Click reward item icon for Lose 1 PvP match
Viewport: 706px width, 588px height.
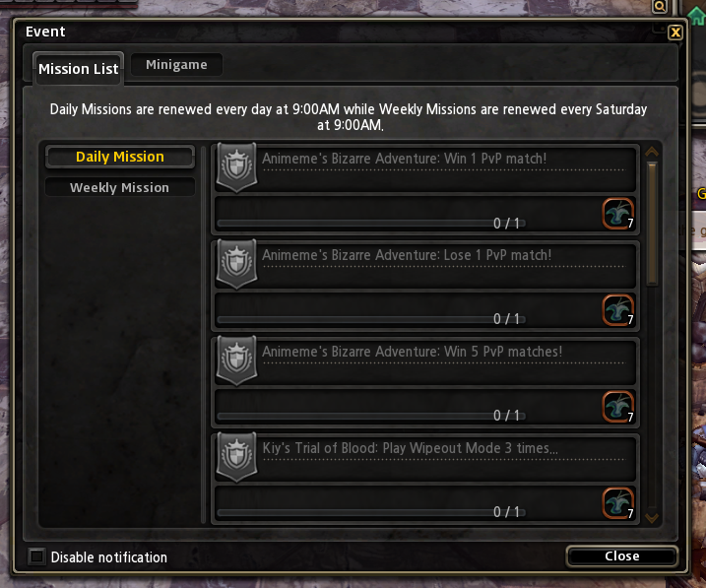coord(618,310)
